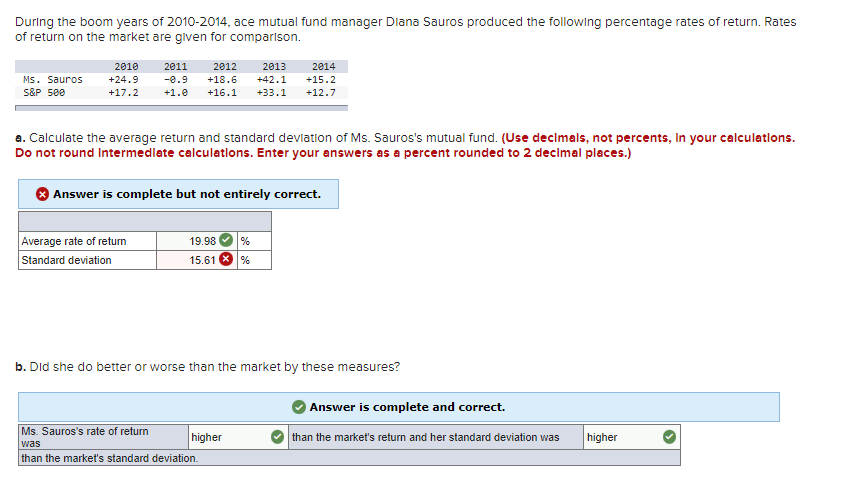Click the green checkmark beside 19.98
The image size is (849, 479).
pyautogui.click(x=226, y=240)
